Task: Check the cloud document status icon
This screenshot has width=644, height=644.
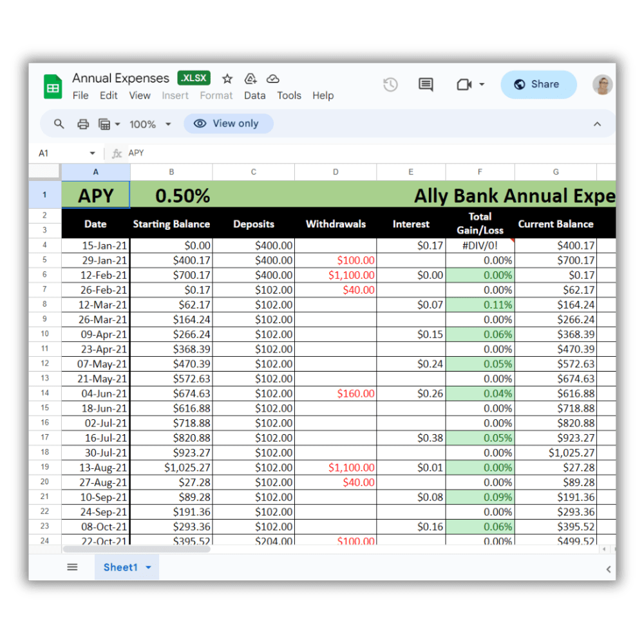Action: tap(272, 79)
